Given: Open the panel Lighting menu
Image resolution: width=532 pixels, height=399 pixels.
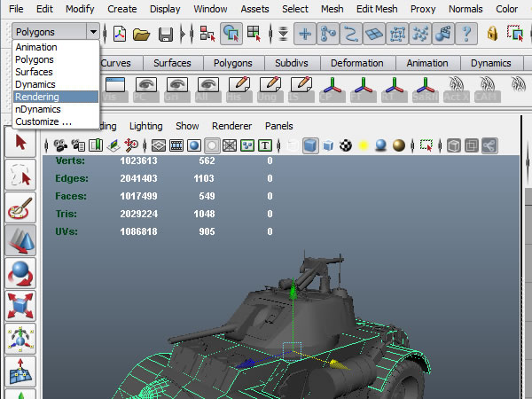Looking at the screenshot, I should (x=146, y=126).
